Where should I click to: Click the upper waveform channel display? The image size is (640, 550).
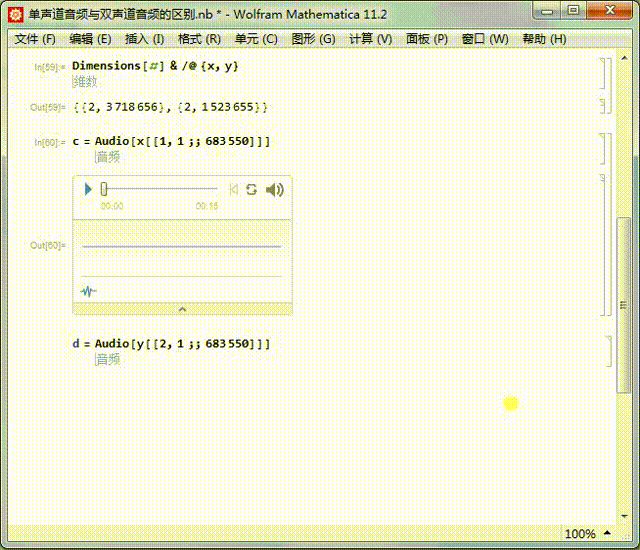click(182, 246)
